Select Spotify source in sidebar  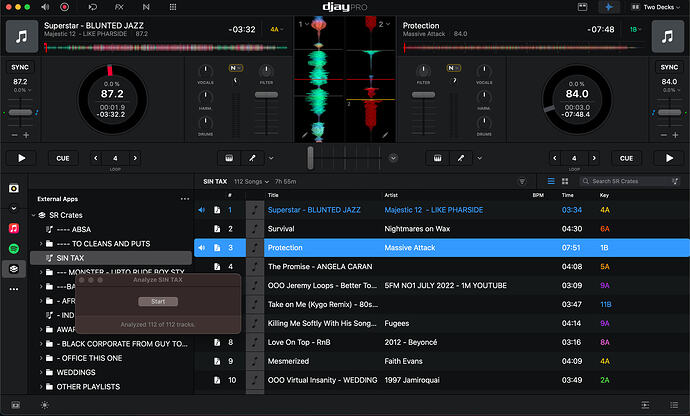(x=14, y=248)
